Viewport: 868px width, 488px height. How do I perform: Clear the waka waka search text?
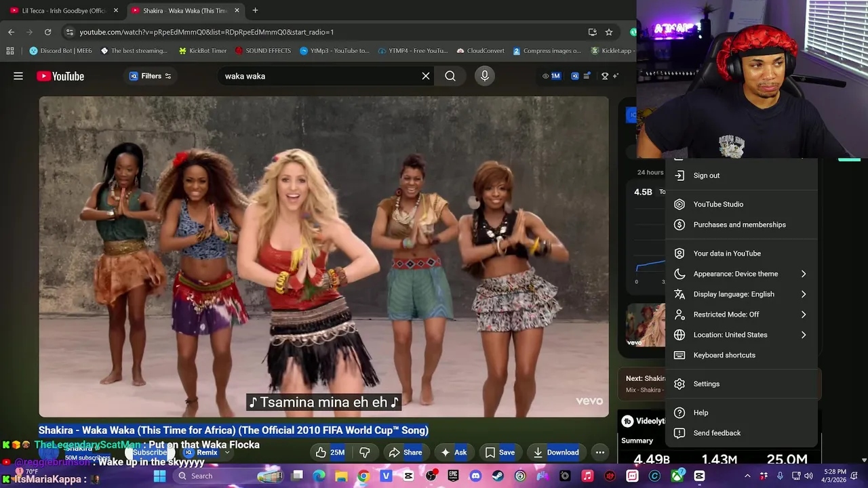[x=426, y=76]
